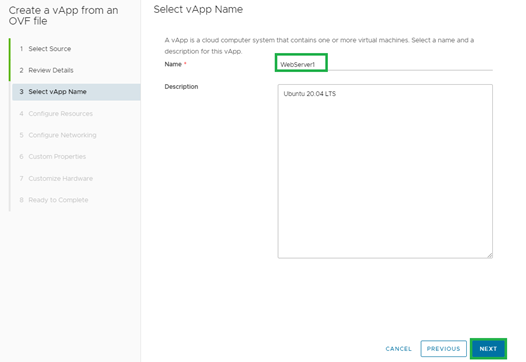Go to the Select Source step
The width and height of the screenshot is (526, 362).
(x=50, y=49)
